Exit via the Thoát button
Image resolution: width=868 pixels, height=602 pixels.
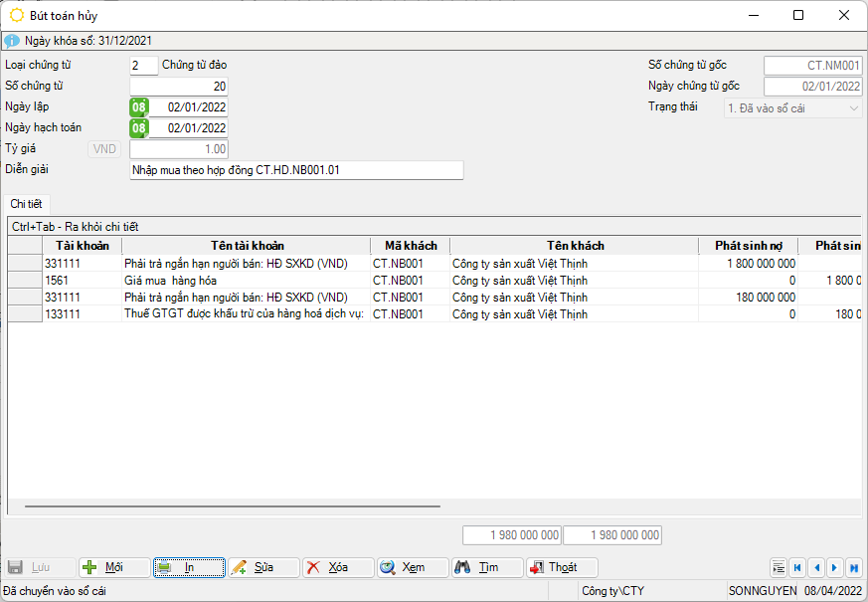562,567
